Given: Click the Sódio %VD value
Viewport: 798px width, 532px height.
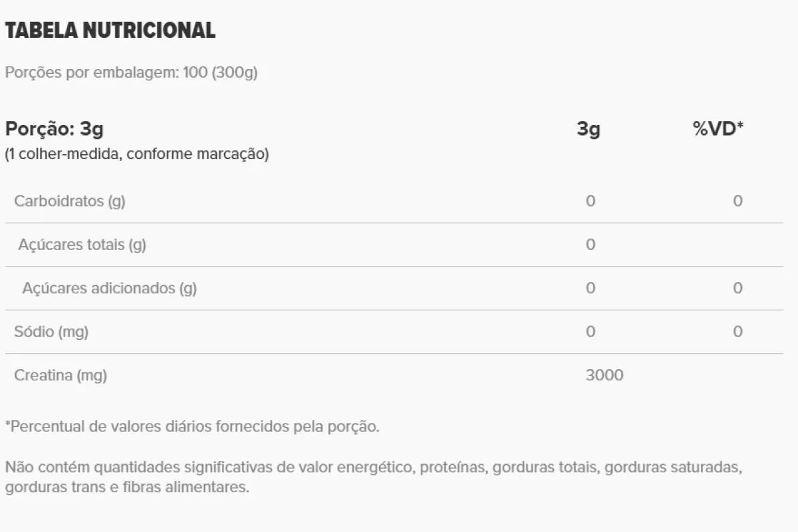Looking at the screenshot, I should click(737, 332).
